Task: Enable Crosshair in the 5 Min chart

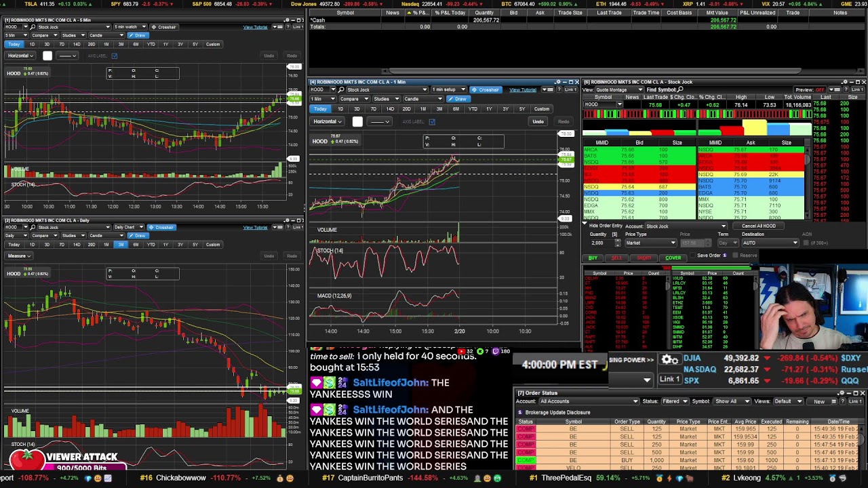Action: coord(165,27)
